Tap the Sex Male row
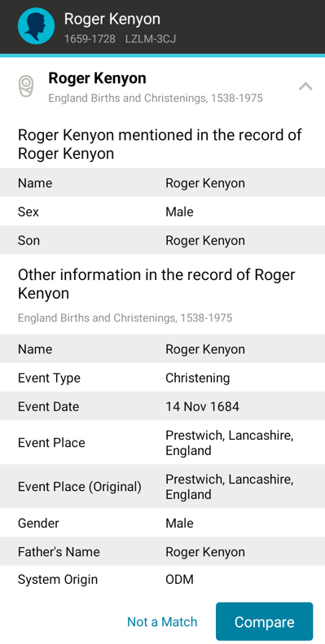This screenshot has width=325, height=644. click(x=162, y=212)
